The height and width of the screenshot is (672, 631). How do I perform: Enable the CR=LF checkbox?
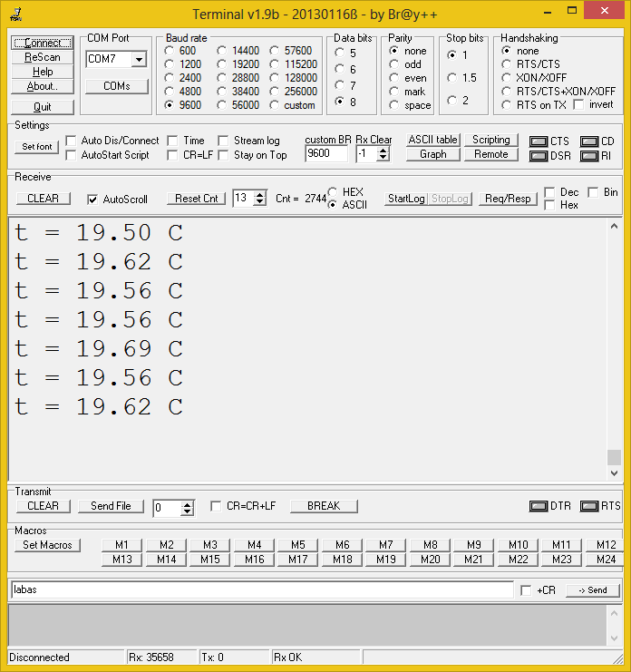pyautogui.click(x=172, y=155)
